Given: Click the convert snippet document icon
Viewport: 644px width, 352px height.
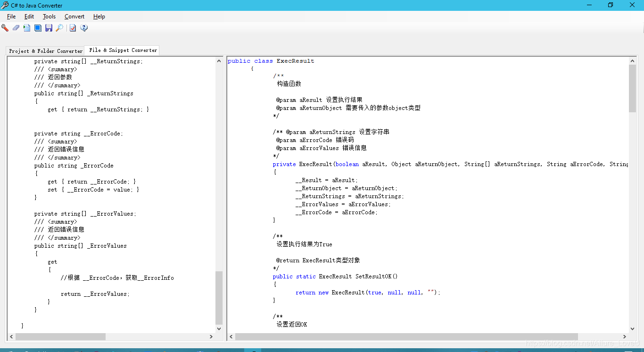Looking at the screenshot, I should tap(26, 28).
